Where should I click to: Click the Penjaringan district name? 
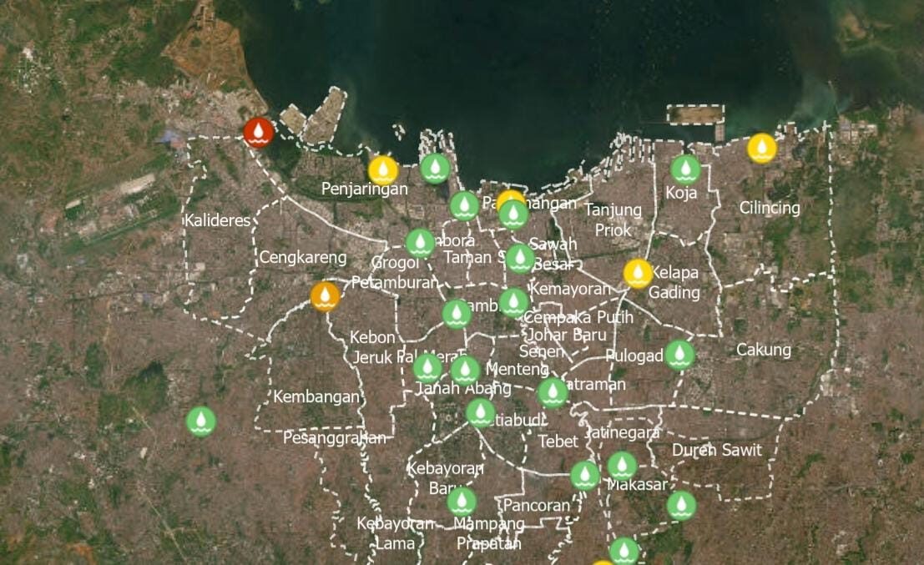point(364,189)
